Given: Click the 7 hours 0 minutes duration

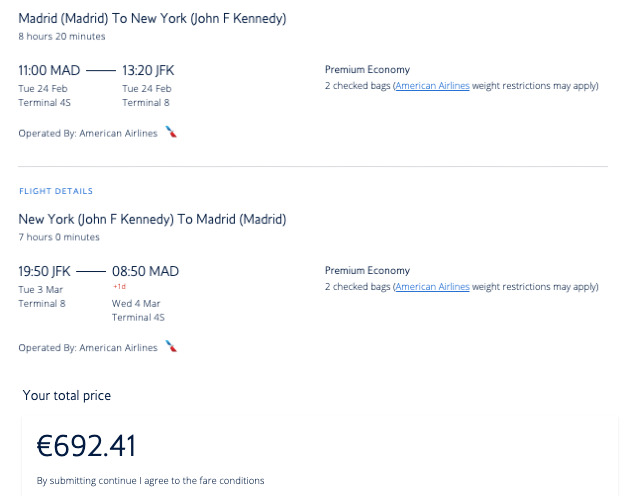Looking at the screenshot, I should click(59, 237).
